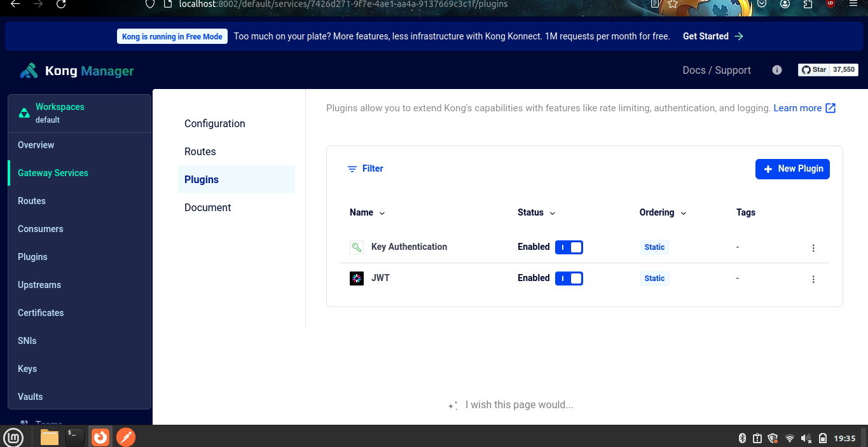Image resolution: width=868 pixels, height=447 pixels.
Task: Open reader view icon in address bar
Action: click(x=655, y=4)
